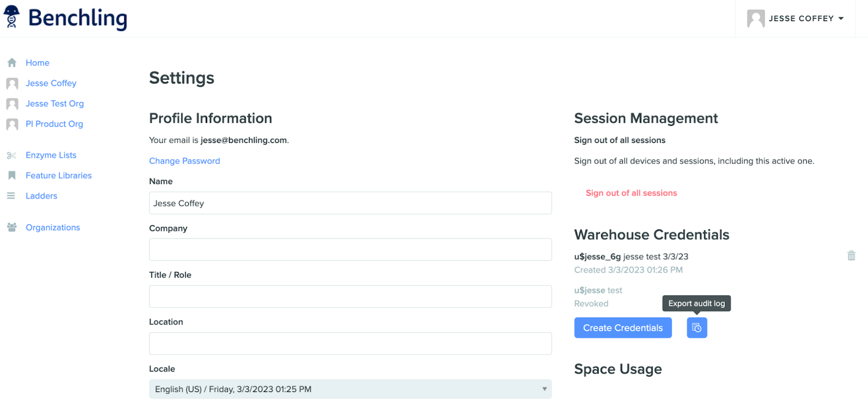Click the Session Management heading
This screenshot has height=404, width=868.
click(x=646, y=118)
